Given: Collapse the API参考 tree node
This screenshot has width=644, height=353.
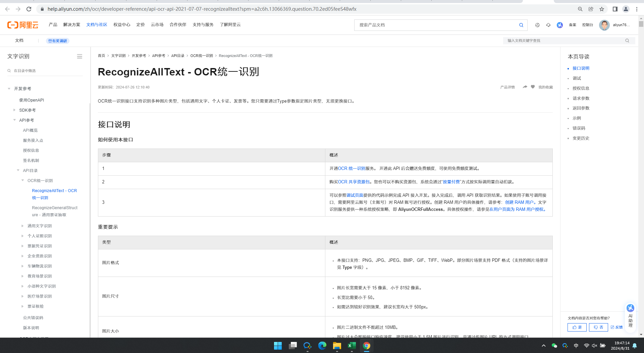Looking at the screenshot, I should point(14,120).
